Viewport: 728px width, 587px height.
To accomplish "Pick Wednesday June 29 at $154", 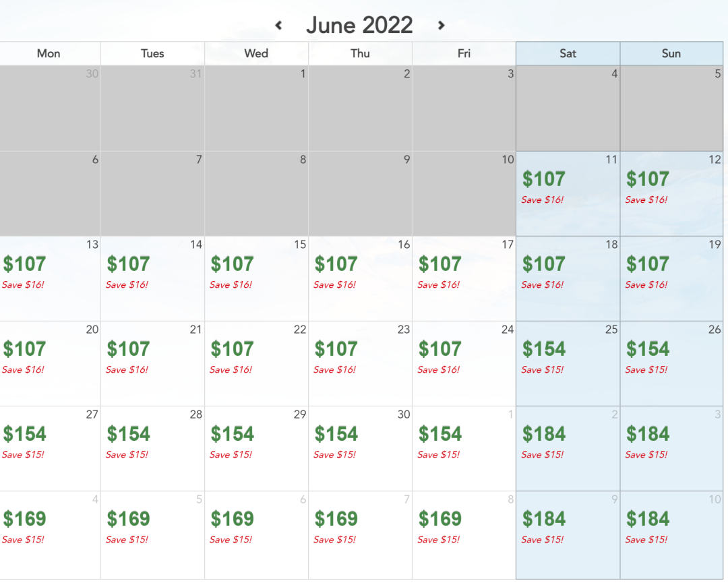I will click(256, 448).
